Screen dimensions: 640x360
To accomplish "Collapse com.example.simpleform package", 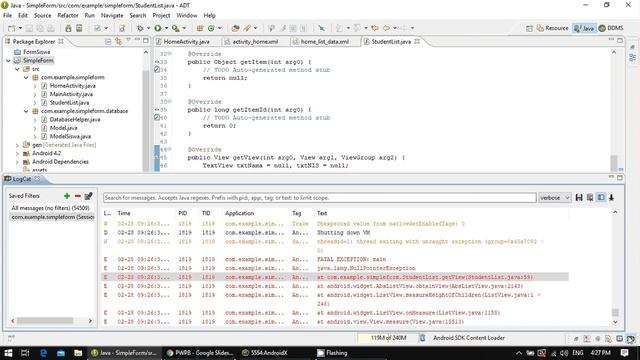I will pyautogui.click(x=26, y=77).
